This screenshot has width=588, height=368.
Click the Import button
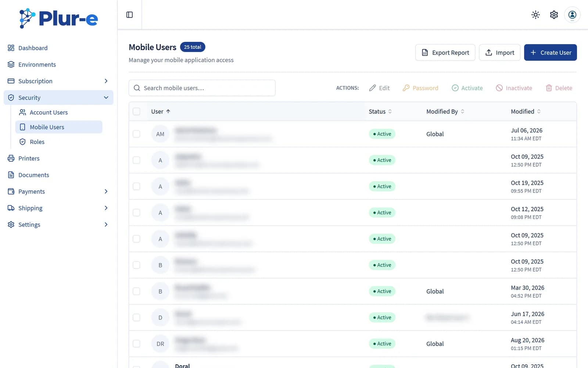coord(499,53)
